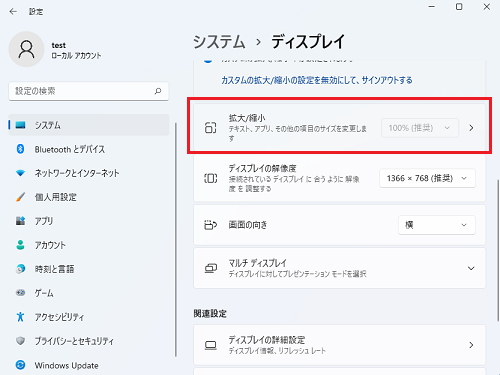Click the 個人用設定 paintbrush icon
Image resolution: width=500 pixels, height=375 pixels.
pyautogui.click(x=20, y=197)
